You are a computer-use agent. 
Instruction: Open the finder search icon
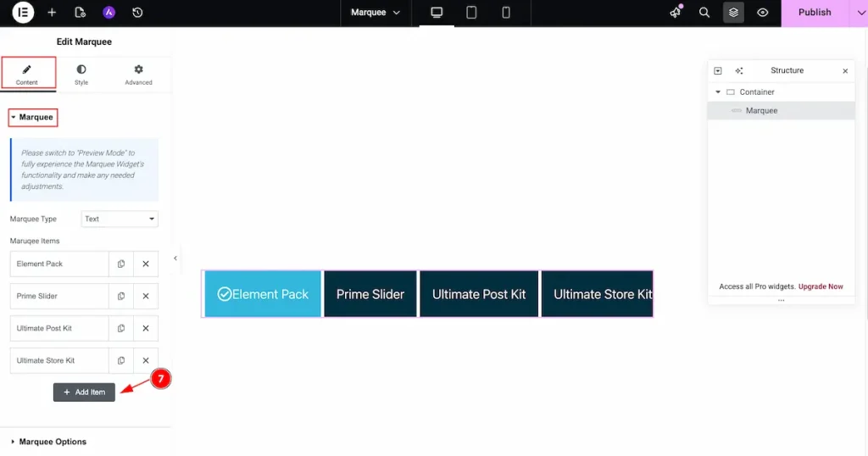click(x=704, y=12)
